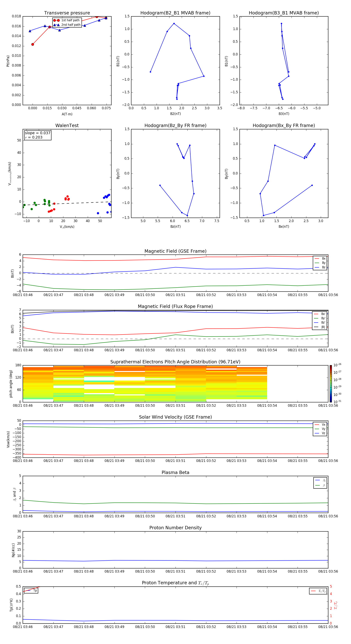
Task: Click the "r = 0.203" annotation
Action: [x=34, y=137]
